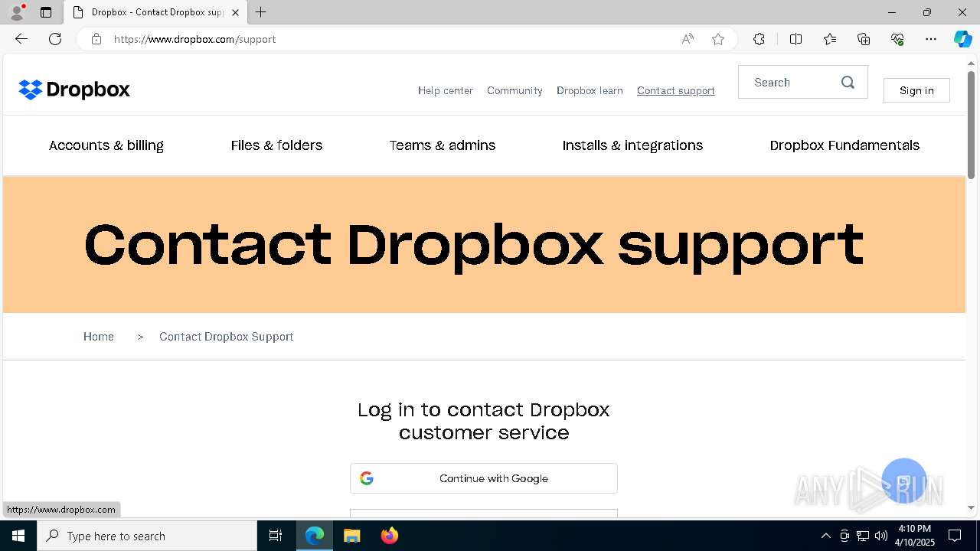Show hidden system tray icons

[x=825, y=536]
